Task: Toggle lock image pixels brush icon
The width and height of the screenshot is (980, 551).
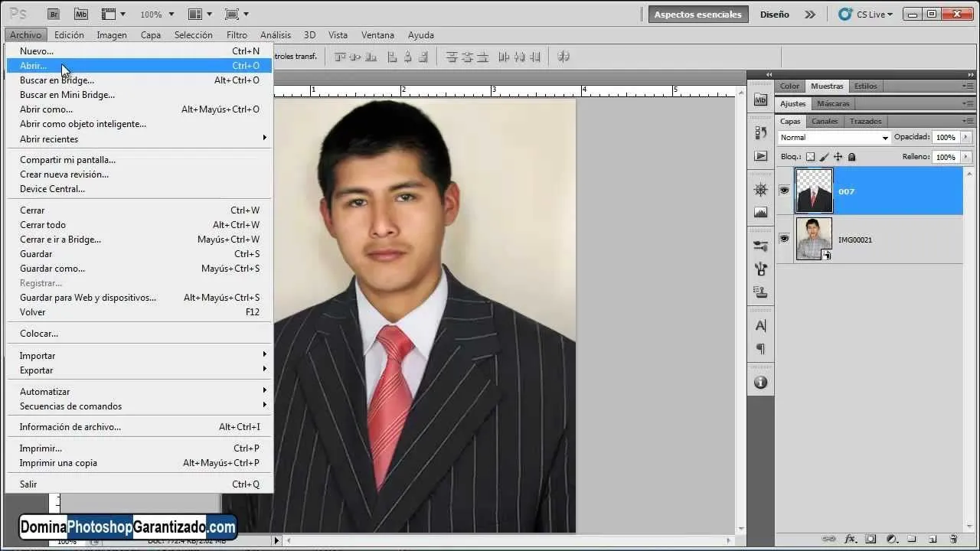Action: click(x=825, y=157)
